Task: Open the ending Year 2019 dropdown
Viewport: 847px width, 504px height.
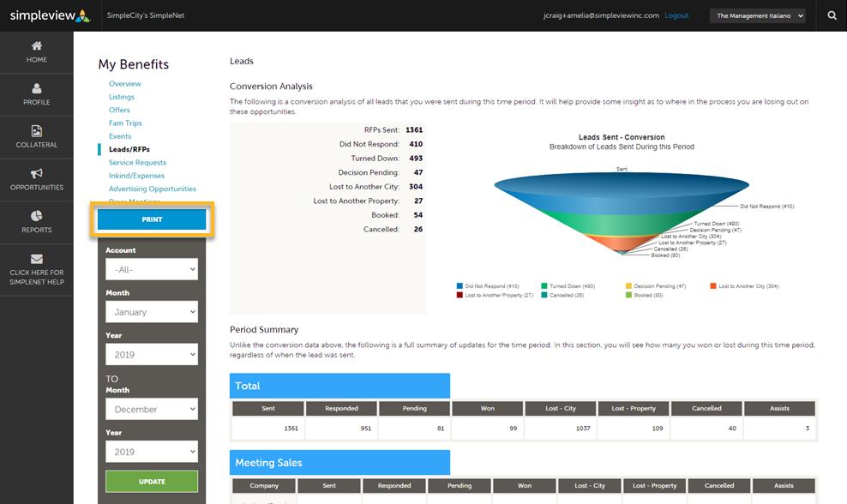Action: point(152,452)
